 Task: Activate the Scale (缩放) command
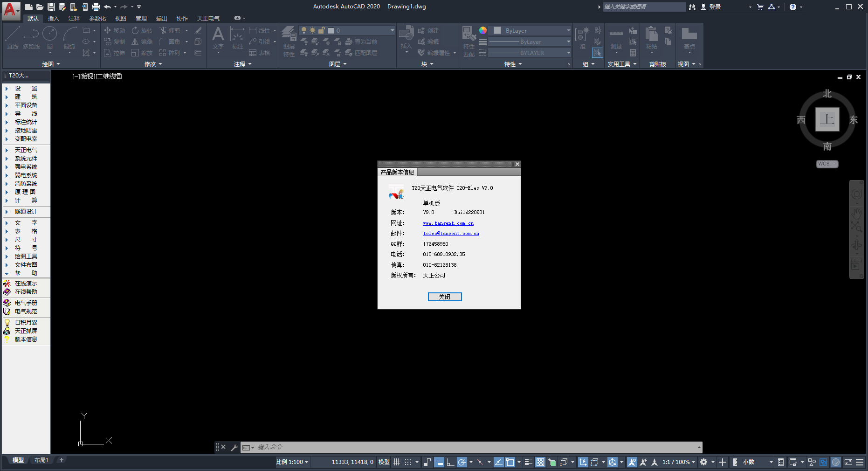(142, 53)
